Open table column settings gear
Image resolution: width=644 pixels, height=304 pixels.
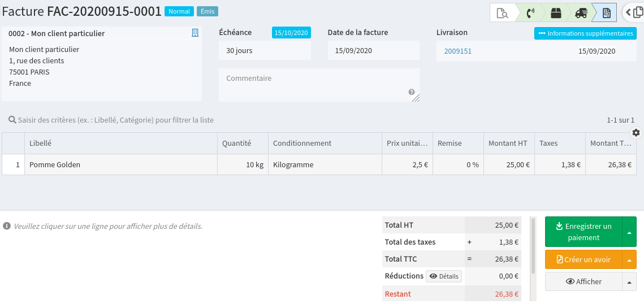click(x=636, y=133)
